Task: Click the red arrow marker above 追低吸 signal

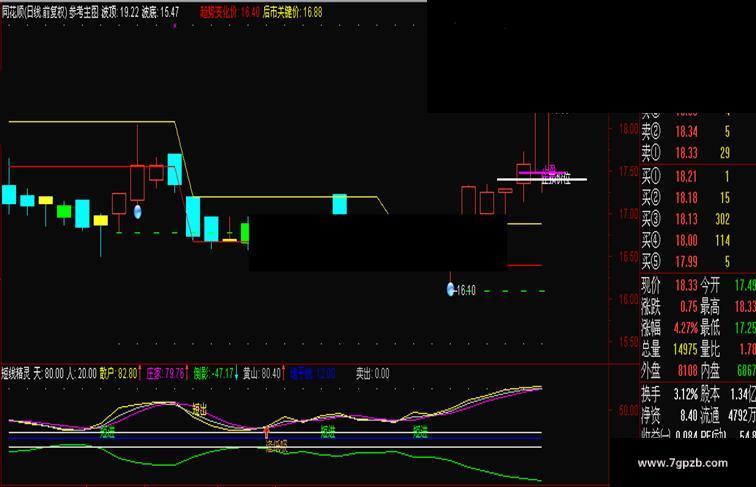Action: pyautogui.click(x=267, y=431)
